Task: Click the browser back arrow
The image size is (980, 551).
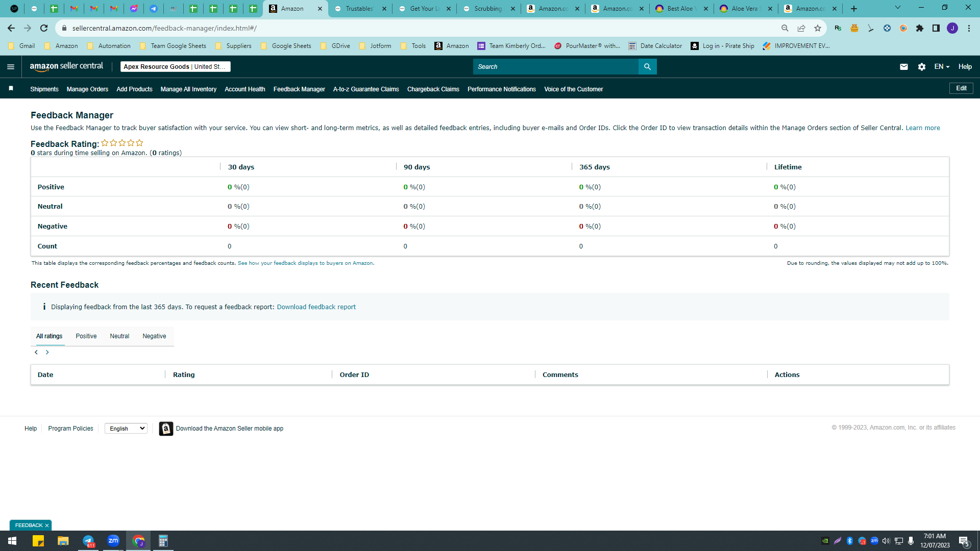Action: (11, 28)
